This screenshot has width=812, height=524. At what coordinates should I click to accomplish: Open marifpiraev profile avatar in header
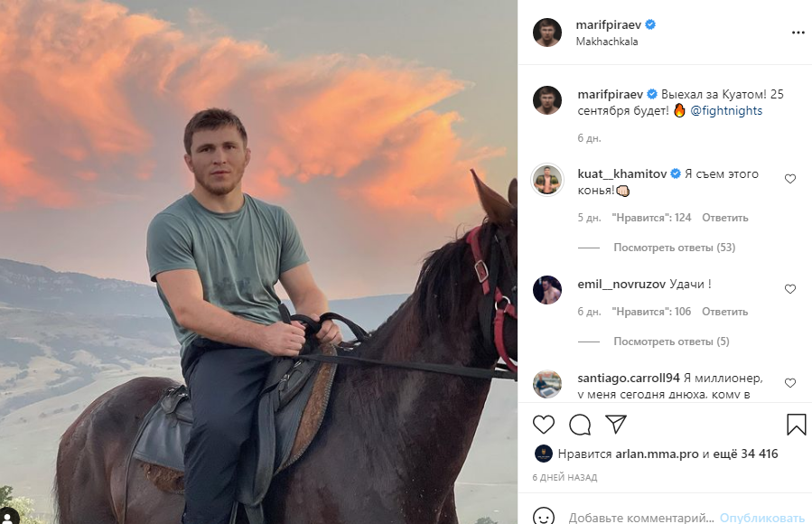[x=547, y=33]
